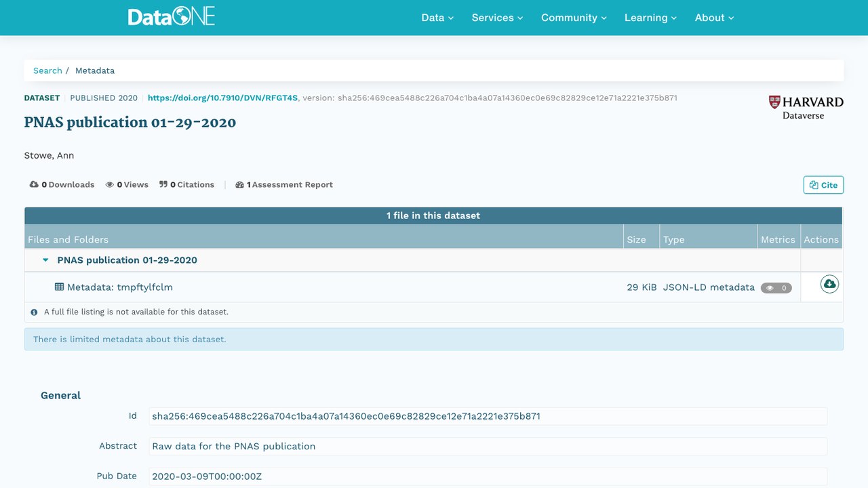The width and height of the screenshot is (868, 488).
Task: Click the gauge icon beside Assessment Report
Action: click(x=239, y=184)
